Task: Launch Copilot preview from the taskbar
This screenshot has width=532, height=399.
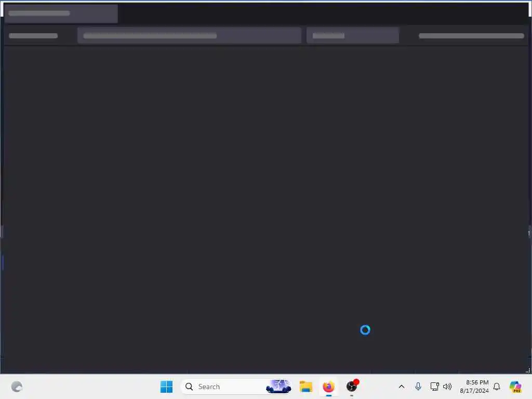Action: tap(515, 387)
